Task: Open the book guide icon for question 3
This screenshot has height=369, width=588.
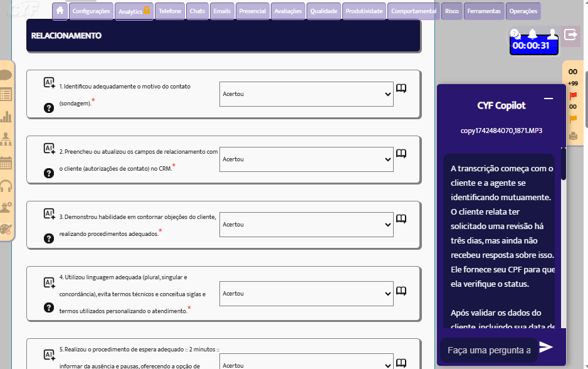Action: pyautogui.click(x=401, y=219)
